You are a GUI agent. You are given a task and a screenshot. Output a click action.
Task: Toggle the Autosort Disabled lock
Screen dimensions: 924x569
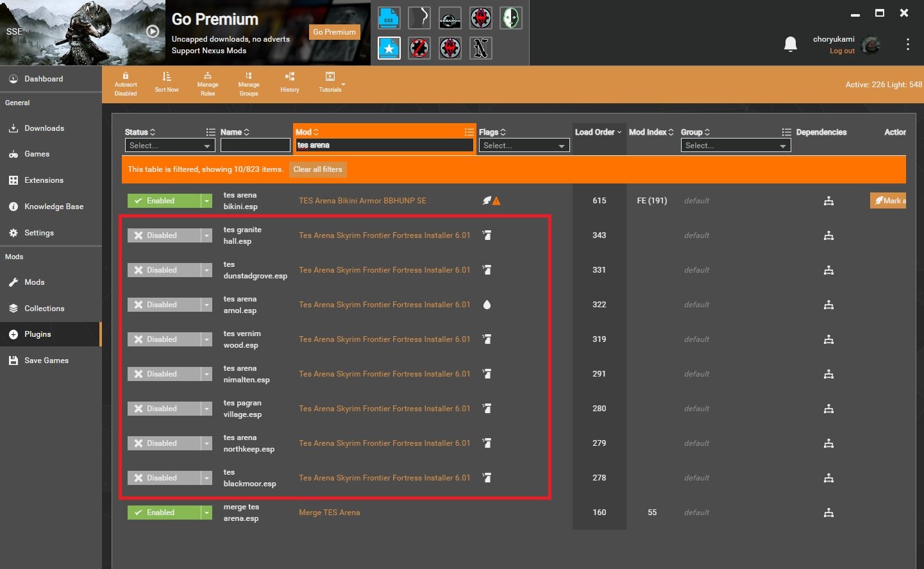126,84
